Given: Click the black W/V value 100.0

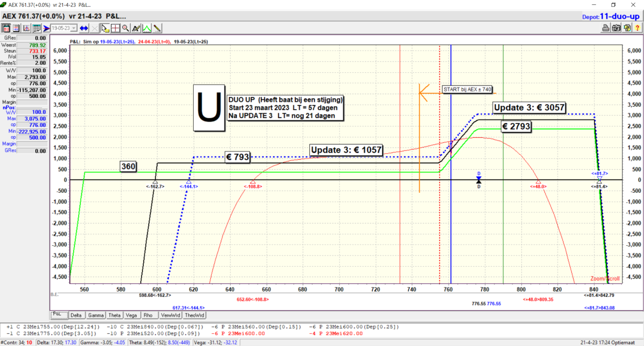Looking at the screenshot, I should (x=31, y=71).
